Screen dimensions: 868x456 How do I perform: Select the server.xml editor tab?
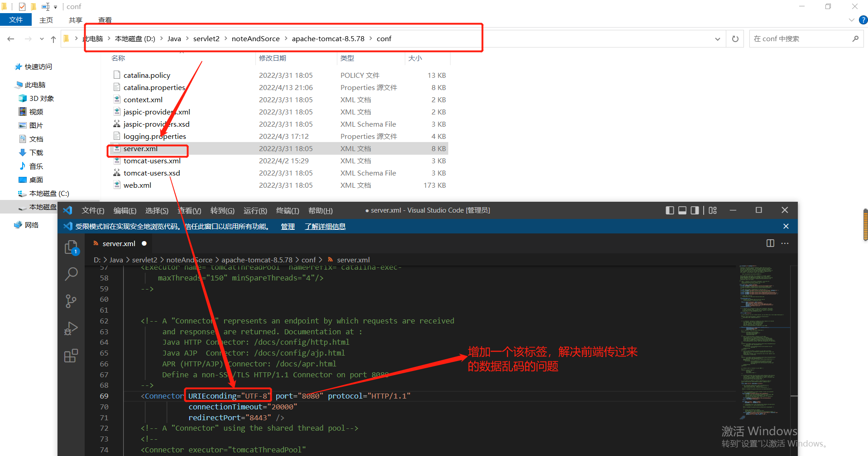pyautogui.click(x=119, y=243)
